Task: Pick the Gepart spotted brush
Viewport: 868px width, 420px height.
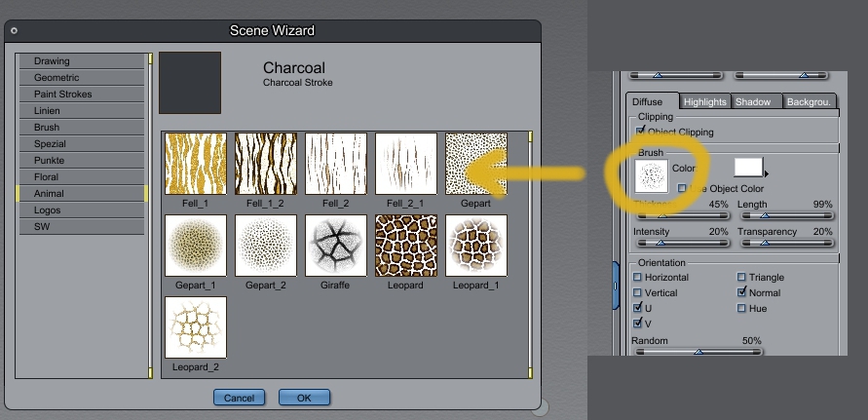Action: (x=476, y=164)
